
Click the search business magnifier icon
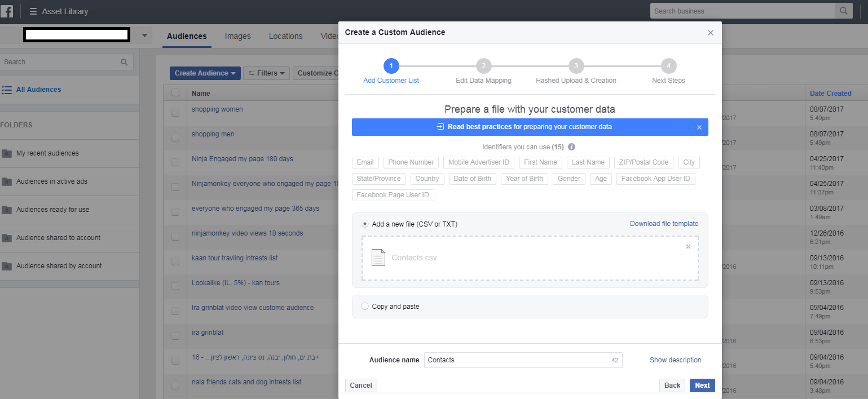[843, 11]
